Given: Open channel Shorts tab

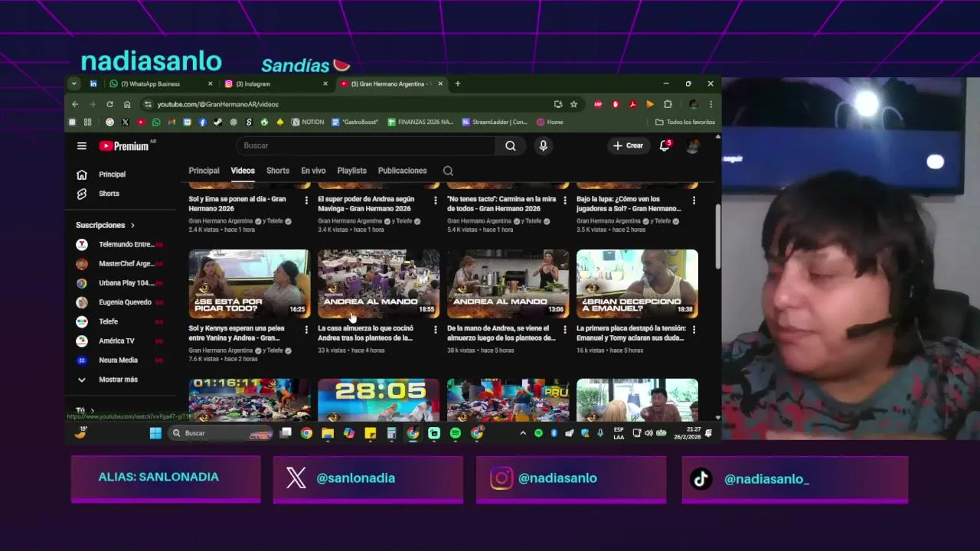Looking at the screenshot, I should click(x=278, y=171).
